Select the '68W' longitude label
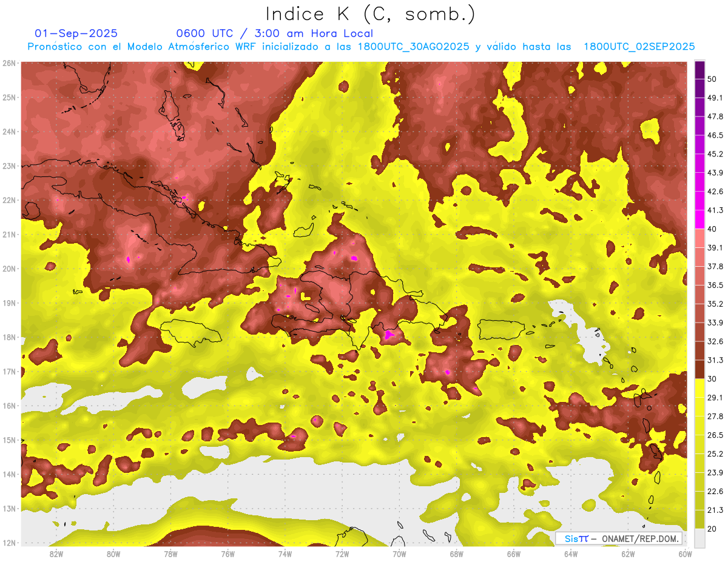This screenshot has height=562, width=728. click(x=456, y=554)
